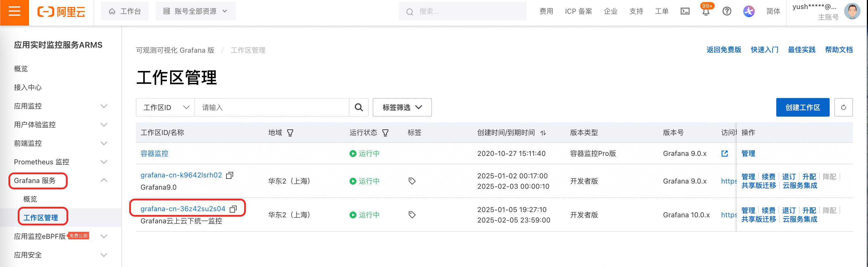Refresh the workspace list
This screenshot has height=267, width=868.
843,107
